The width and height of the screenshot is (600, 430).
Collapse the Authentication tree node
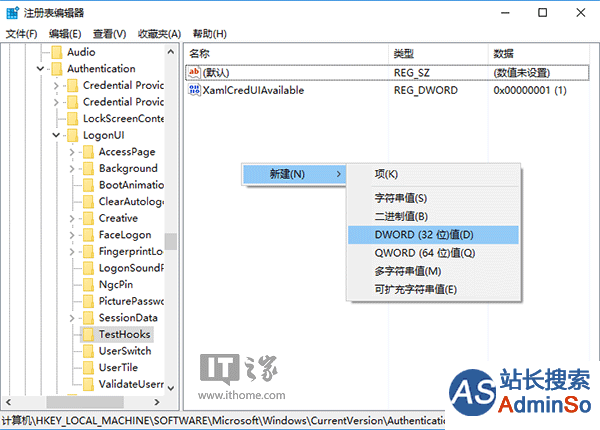click(40, 69)
